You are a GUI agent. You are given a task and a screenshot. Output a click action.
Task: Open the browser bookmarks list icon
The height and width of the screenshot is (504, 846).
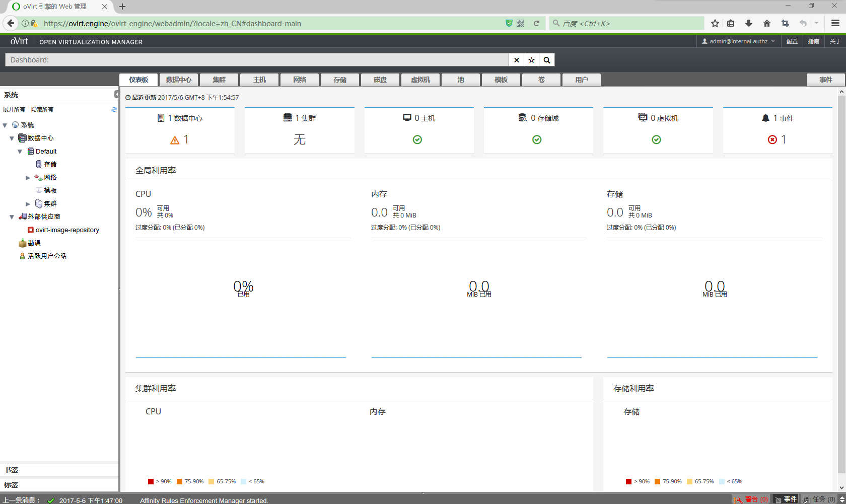(x=731, y=23)
